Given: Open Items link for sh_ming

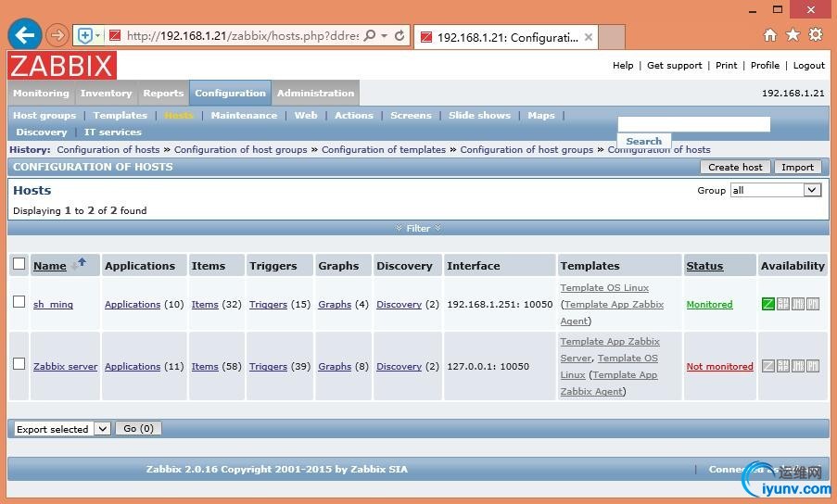Looking at the screenshot, I should tap(205, 304).
